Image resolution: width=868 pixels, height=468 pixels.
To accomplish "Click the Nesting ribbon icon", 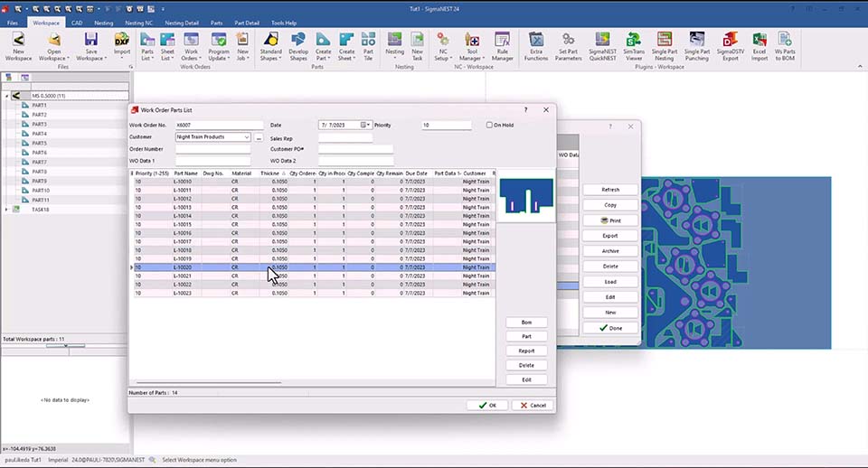I will pos(395,46).
